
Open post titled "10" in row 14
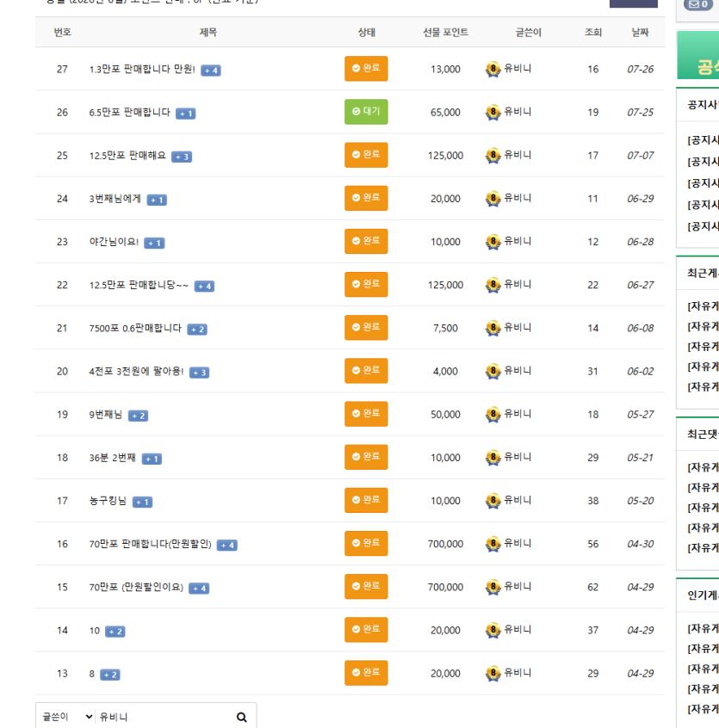[x=94, y=631]
